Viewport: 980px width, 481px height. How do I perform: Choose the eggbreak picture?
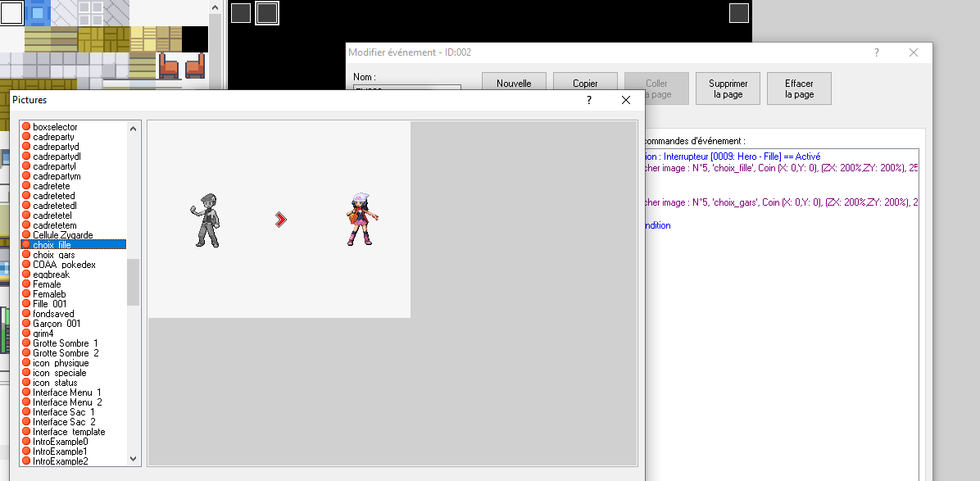click(52, 275)
